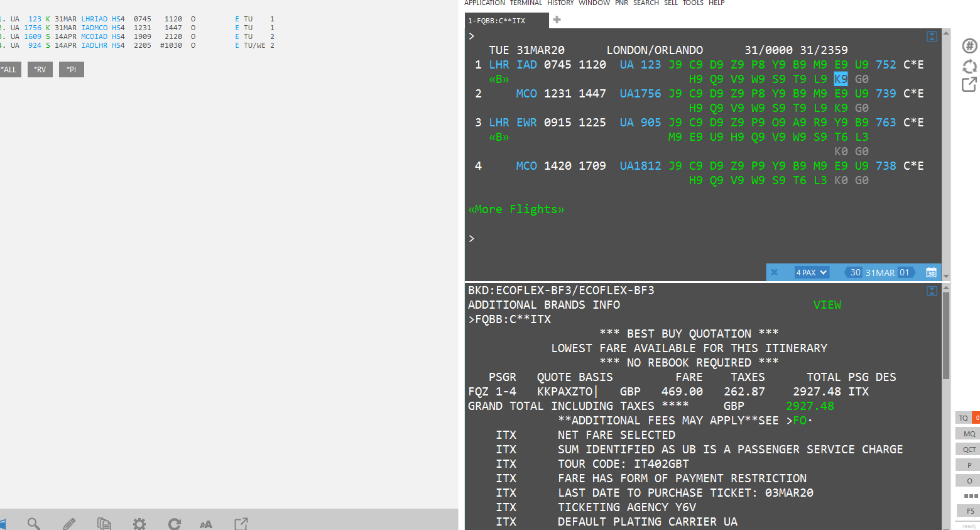Image resolution: width=980 pixels, height=530 pixels.
Task: Click the green VIEW link for brands info
Action: [827, 305]
